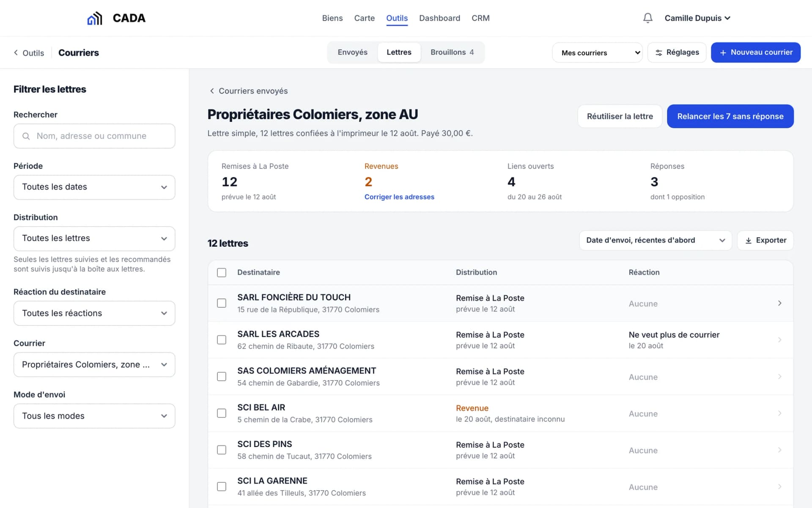Check the SCI DES PINS row
The image size is (812, 508).
point(222,450)
